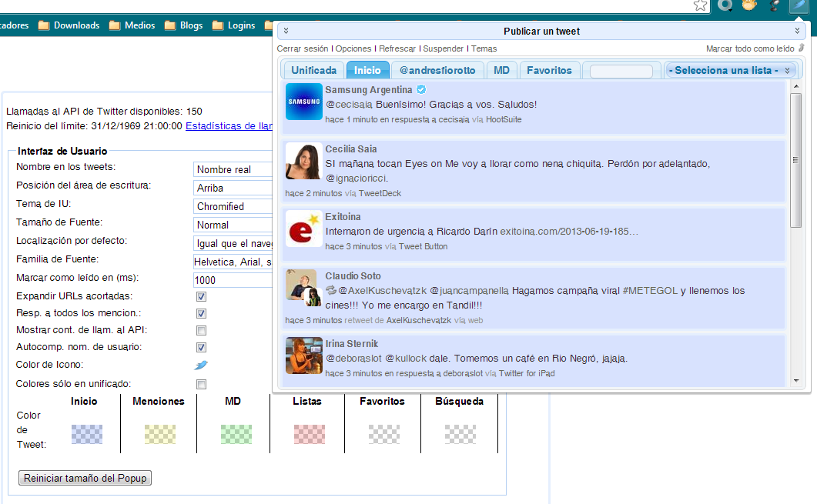Click the Exitoina avatar logo

pyautogui.click(x=303, y=229)
